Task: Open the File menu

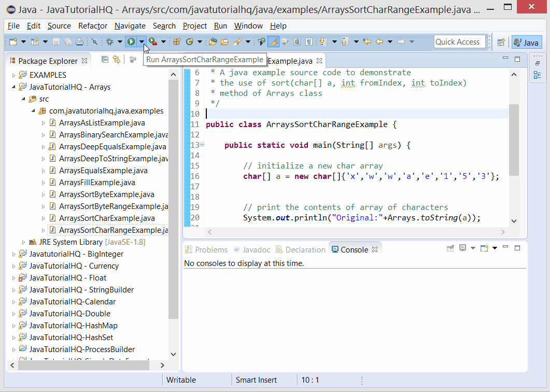Action: [13, 26]
